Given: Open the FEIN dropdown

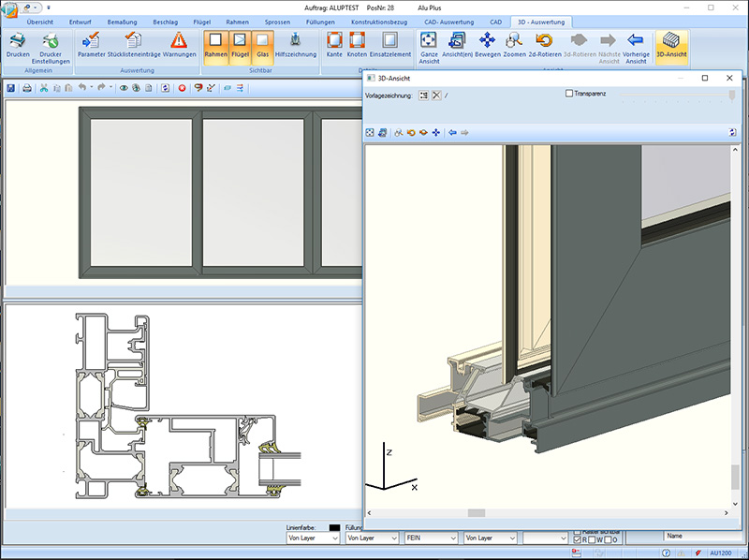Looking at the screenshot, I should pos(432,538).
